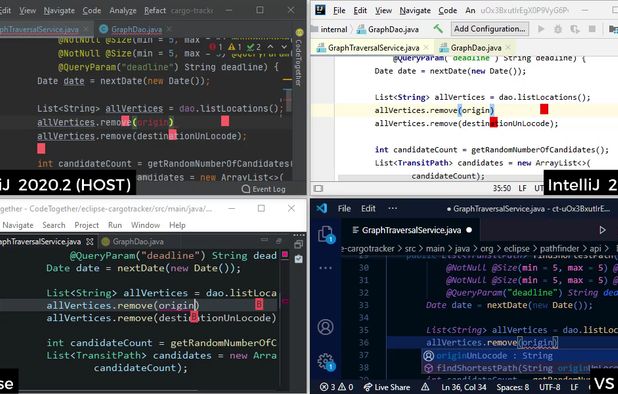This screenshot has width=618, height=394.
Task: Open the Add Configuration dropdown
Action: point(490,29)
